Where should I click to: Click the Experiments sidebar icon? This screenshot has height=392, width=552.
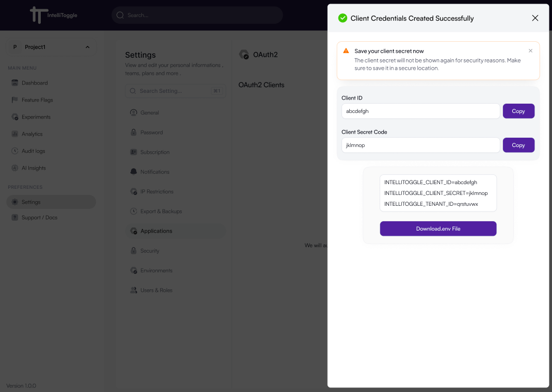pos(15,117)
